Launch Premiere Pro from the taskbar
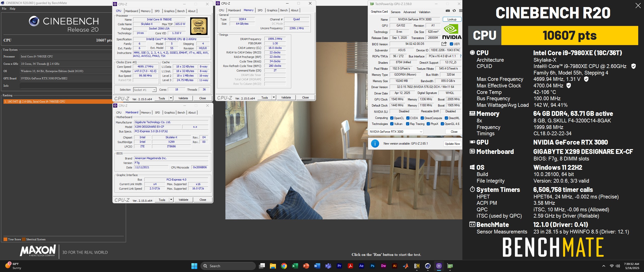This screenshot has width=644, height=272. point(339,266)
